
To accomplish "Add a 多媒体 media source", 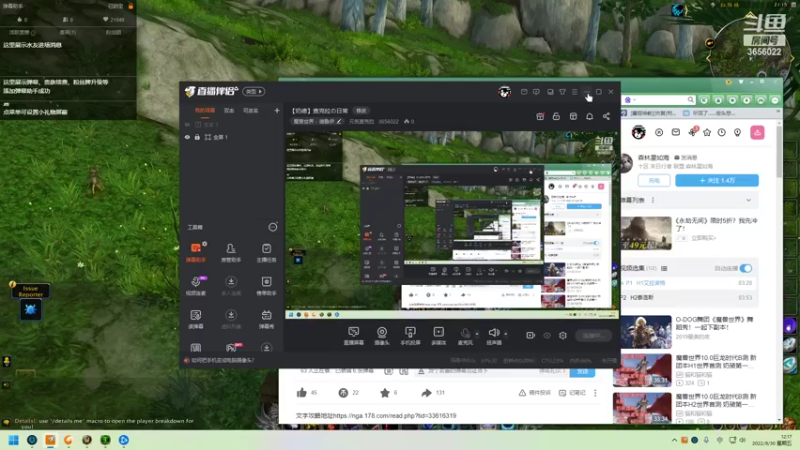I will pos(438,336).
